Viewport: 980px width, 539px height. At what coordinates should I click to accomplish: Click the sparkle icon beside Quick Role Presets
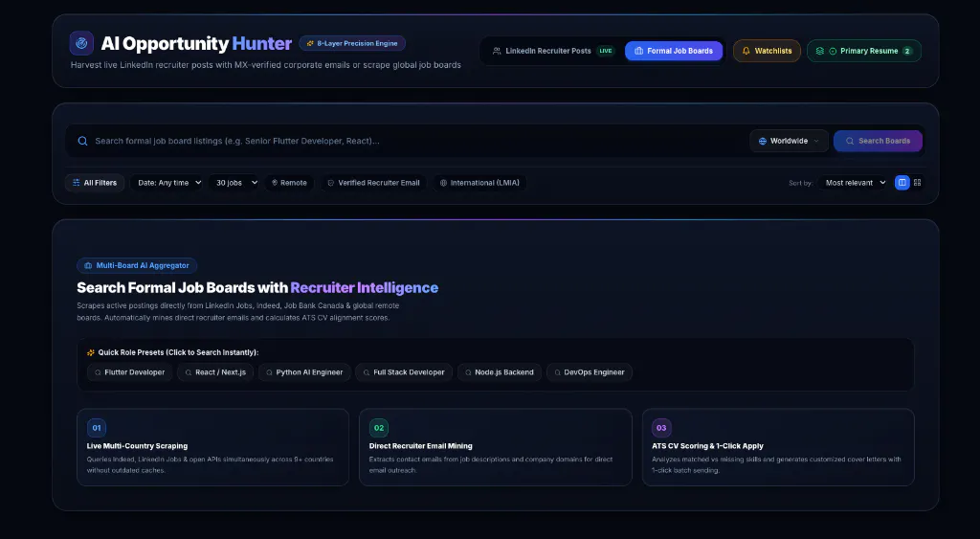91,352
